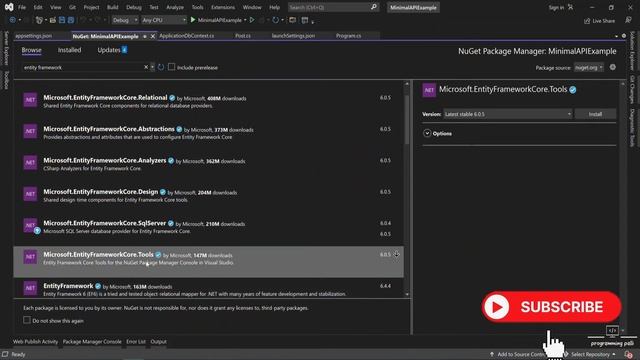Open the Extensions menu

coord(223,7)
